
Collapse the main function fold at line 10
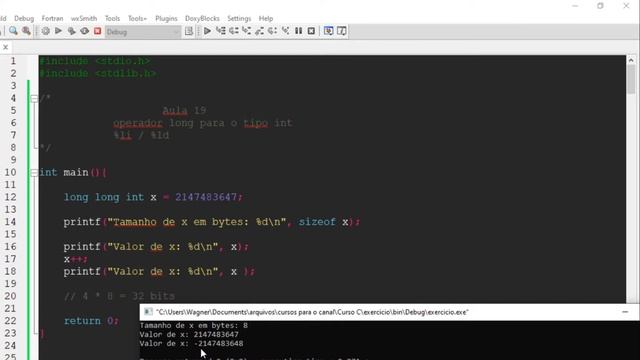[34, 173]
